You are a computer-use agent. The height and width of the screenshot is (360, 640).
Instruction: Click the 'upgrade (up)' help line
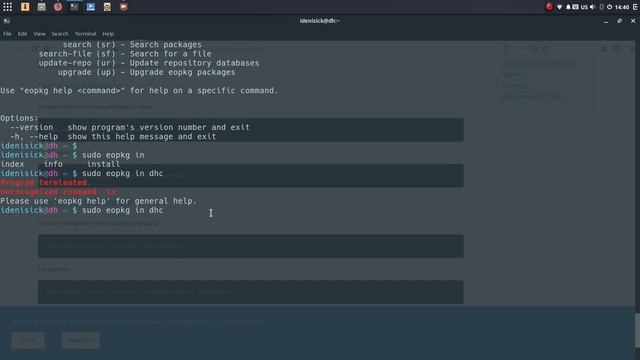(x=147, y=72)
